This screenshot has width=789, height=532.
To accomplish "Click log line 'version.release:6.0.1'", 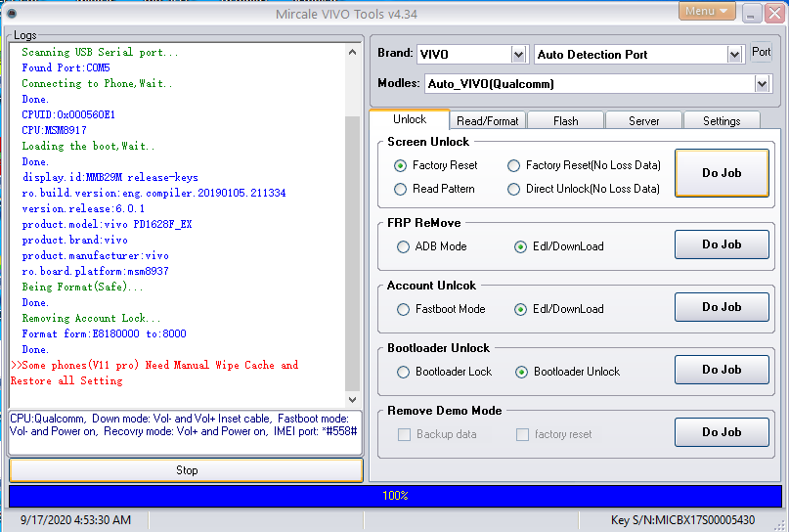I will (x=83, y=208).
